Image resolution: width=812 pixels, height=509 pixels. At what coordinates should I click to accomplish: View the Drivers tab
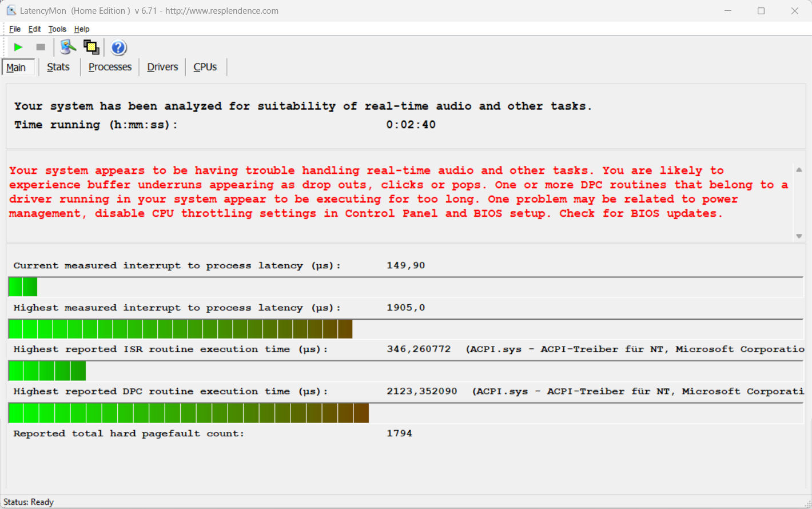click(x=162, y=67)
